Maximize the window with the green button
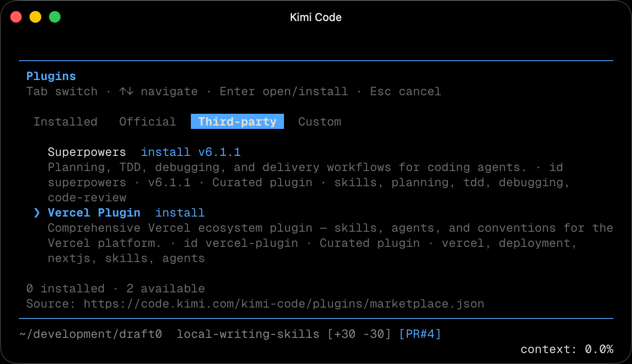632x364 pixels. (x=55, y=17)
